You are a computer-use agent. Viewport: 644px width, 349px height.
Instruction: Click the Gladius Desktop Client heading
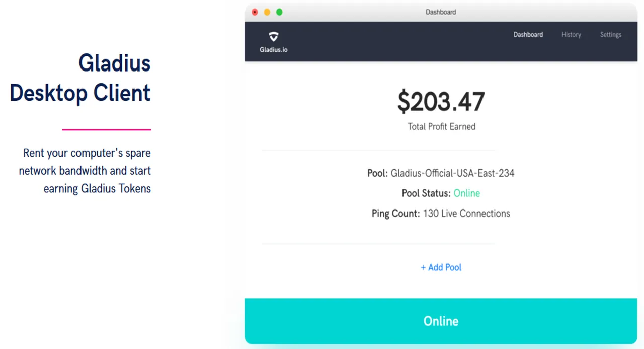tap(80, 78)
